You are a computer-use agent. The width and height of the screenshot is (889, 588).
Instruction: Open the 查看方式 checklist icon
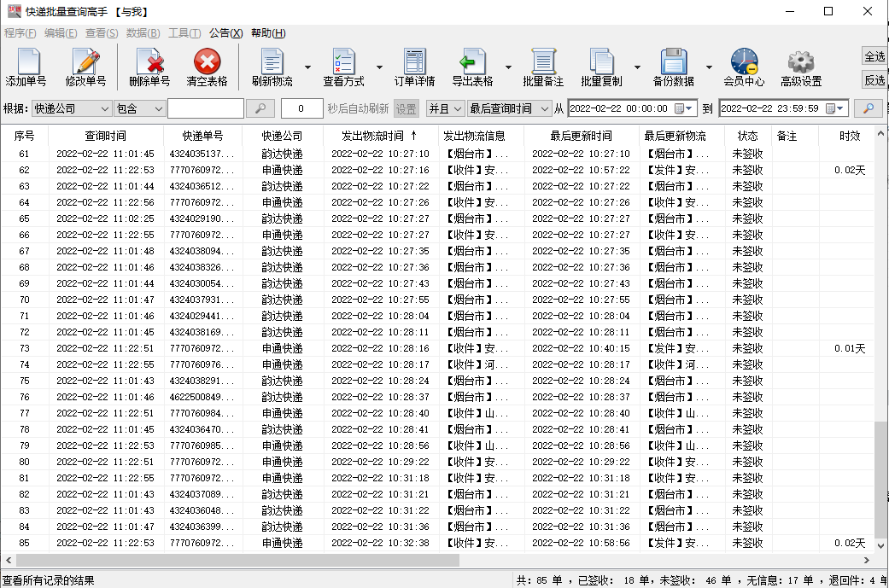pyautogui.click(x=343, y=61)
